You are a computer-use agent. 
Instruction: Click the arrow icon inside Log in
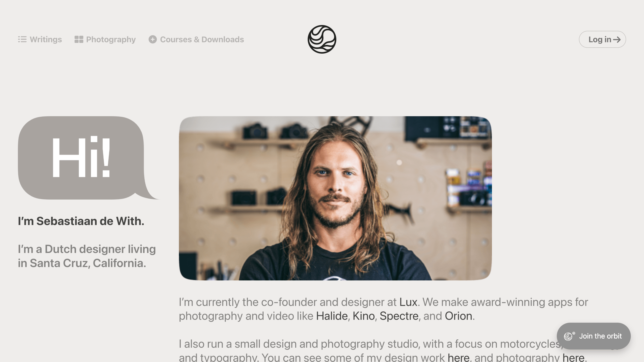pos(616,40)
